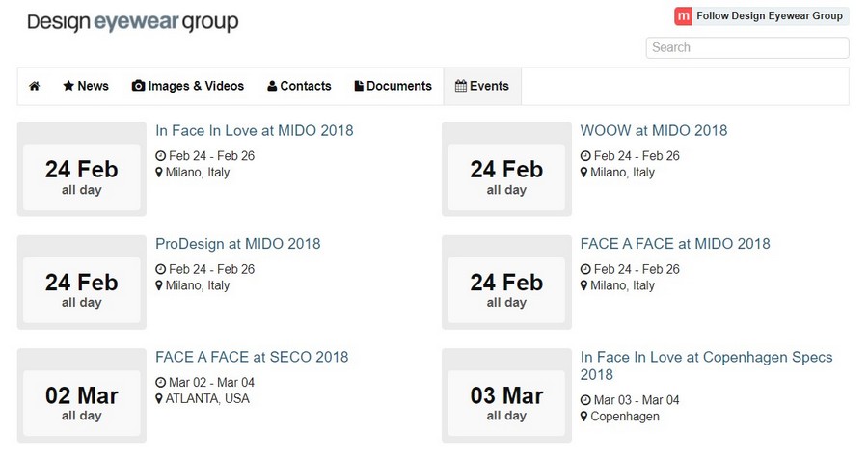The image size is (868, 460).
Task: Open ProDesign at MIDO 2018 event link
Action: pyautogui.click(x=238, y=244)
